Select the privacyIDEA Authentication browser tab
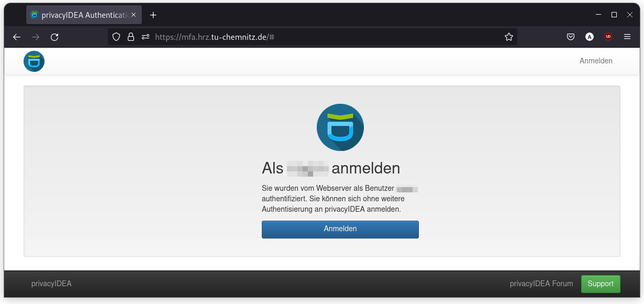Viewport: 644px width, 304px height. tap(84, 15)
